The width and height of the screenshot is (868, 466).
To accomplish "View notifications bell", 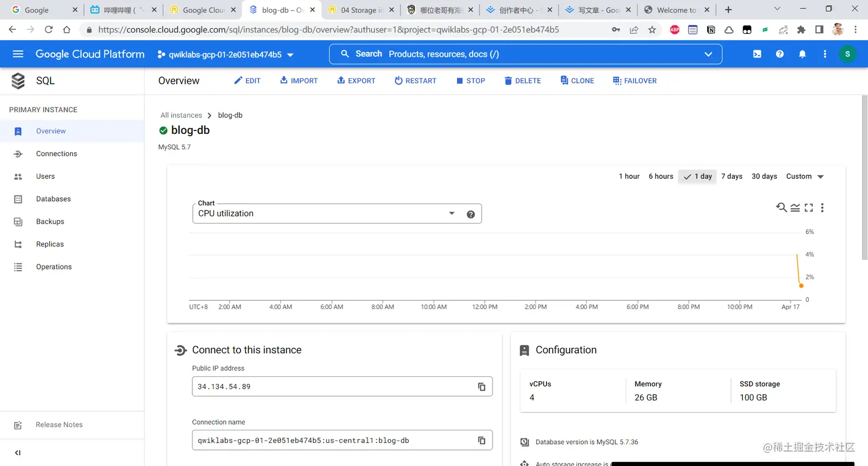I will click(803, 54).
